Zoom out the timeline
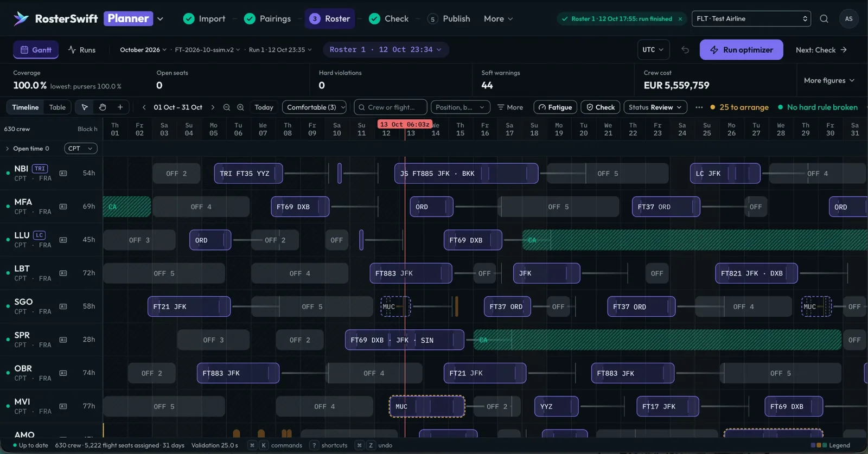 pos(227,107)
